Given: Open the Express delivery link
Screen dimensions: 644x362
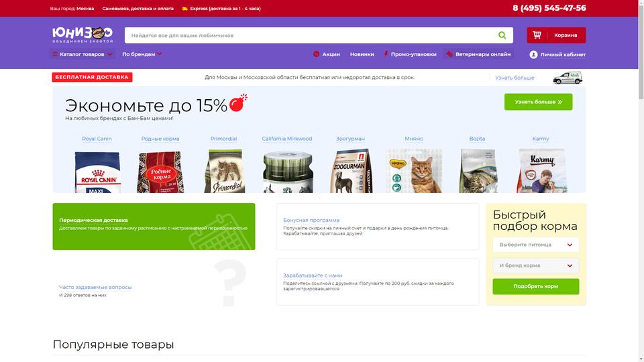Looking at the screenshot, I should [x=225, y=8].
